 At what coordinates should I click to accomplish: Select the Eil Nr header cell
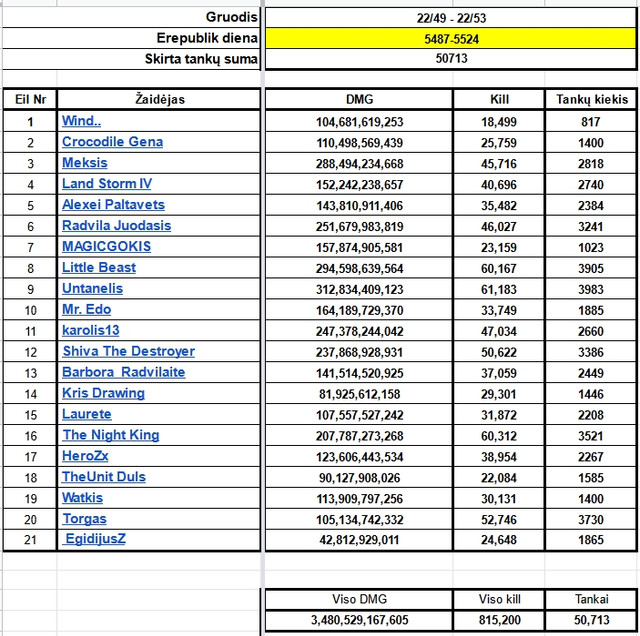[x=30, y=99]
